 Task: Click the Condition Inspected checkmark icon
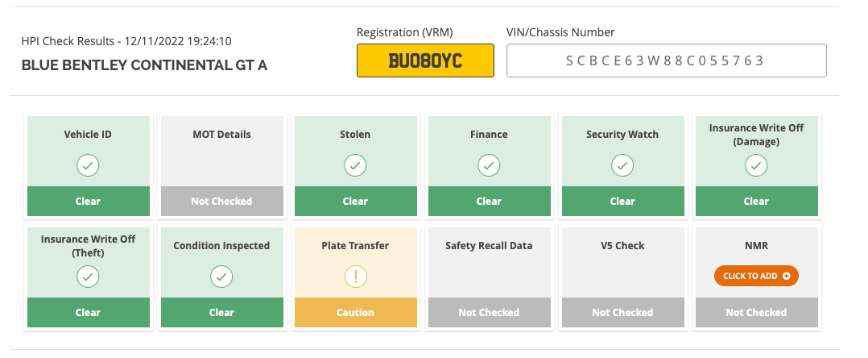(221, 277)
